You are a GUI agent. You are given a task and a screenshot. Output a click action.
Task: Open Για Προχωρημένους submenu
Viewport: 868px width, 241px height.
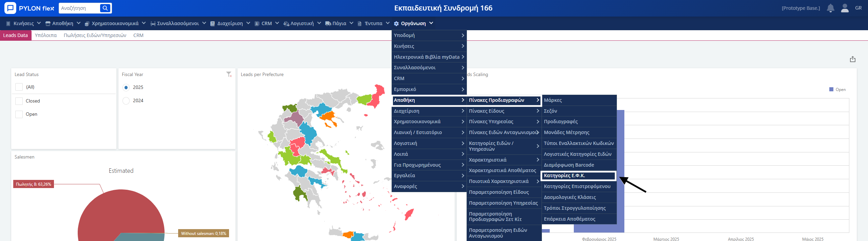[429, 165]
